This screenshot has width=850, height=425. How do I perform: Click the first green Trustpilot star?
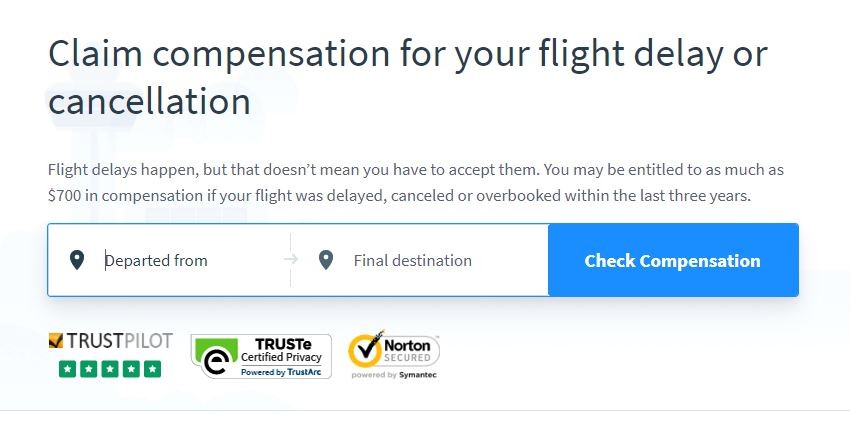point(67,369)
